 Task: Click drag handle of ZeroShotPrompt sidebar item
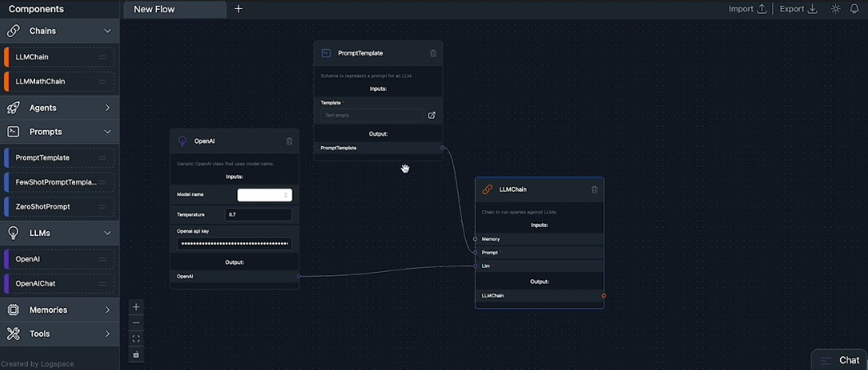point(102,207)
